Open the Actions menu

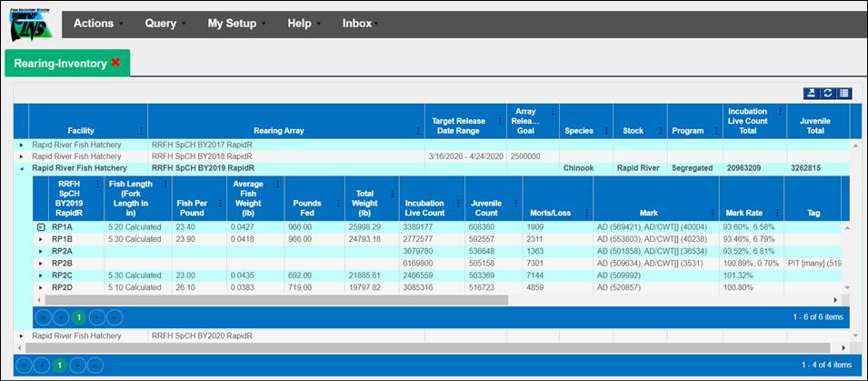[x=94, y=24]
